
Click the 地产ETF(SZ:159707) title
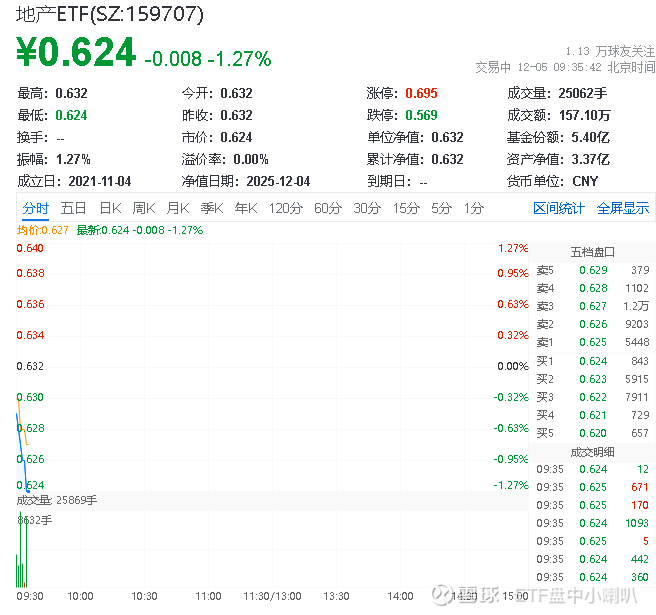pyautogui.click(x=111, y=14)
